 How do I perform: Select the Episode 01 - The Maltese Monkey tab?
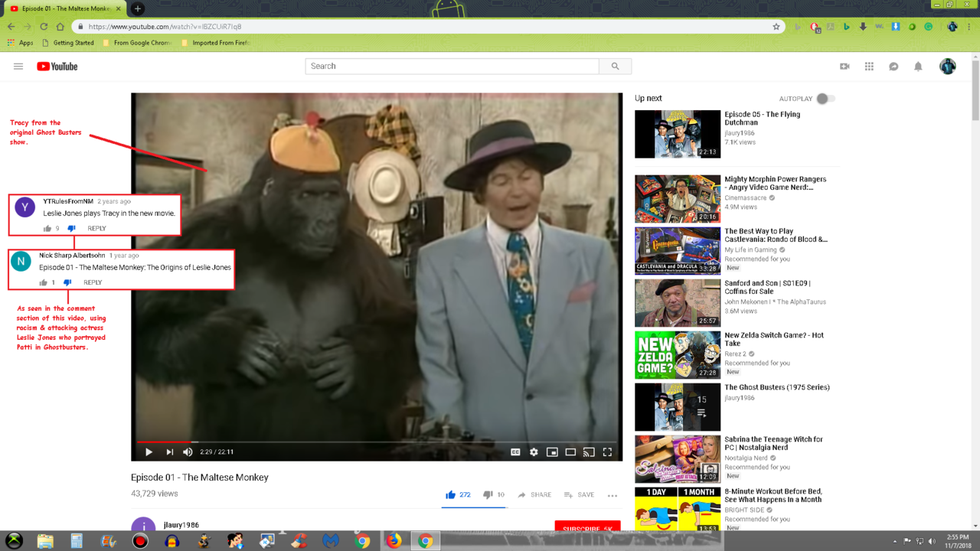coord(64,8)
